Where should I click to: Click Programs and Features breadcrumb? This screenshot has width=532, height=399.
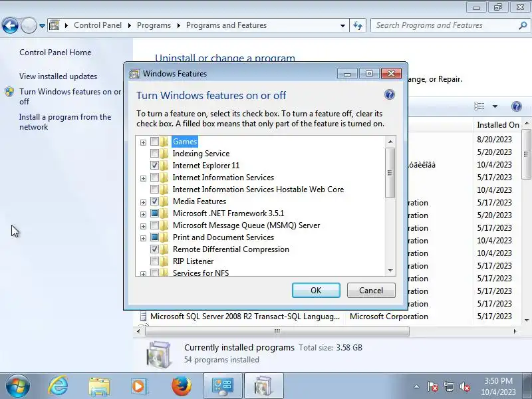[x=226, y=25]
